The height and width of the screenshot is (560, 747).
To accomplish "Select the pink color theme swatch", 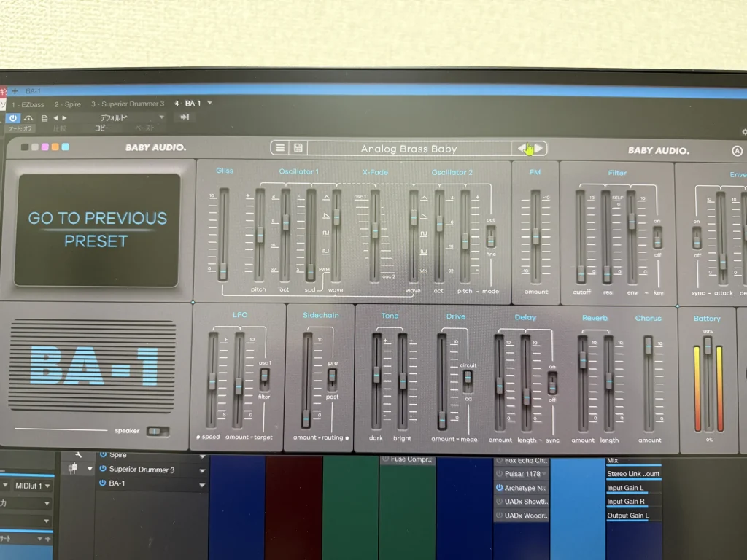I will 44,147.
